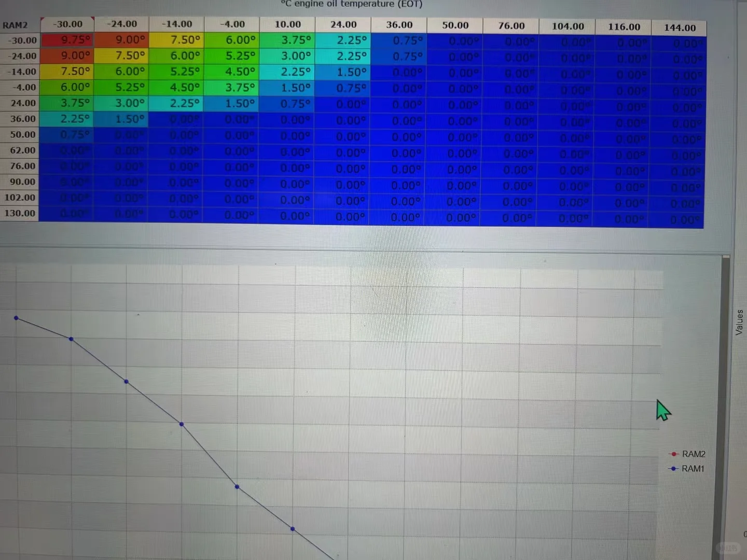Image resolution: width=747 pixels, height=560 pixels.
Task: Click the 3.75° cell in row 24.00
Action: point(66,103)
